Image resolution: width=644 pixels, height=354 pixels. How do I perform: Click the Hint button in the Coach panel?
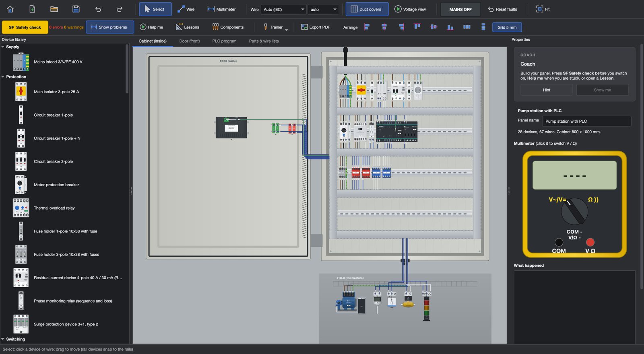(x=547, y=90)
